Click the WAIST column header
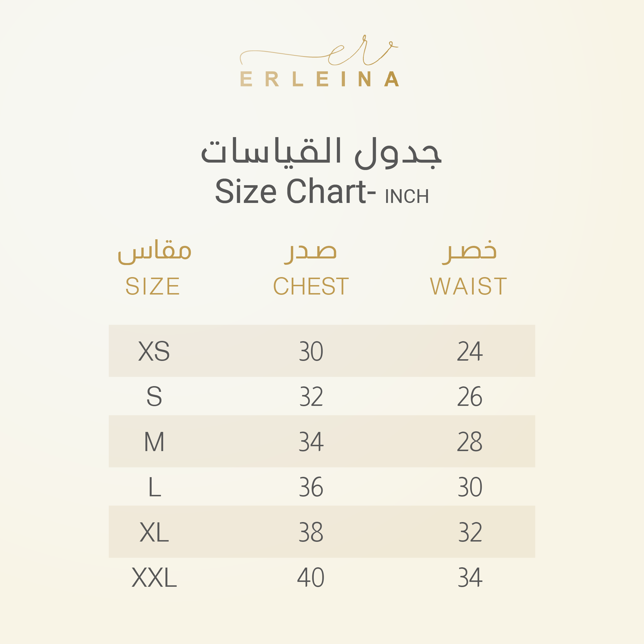This screenshot has height=644, width=644. tap(468, 286)
